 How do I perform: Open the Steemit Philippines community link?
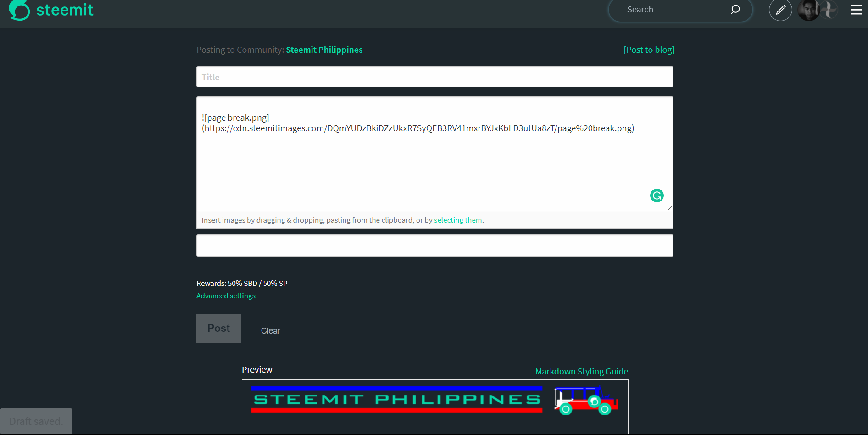(x=324, y=50)
